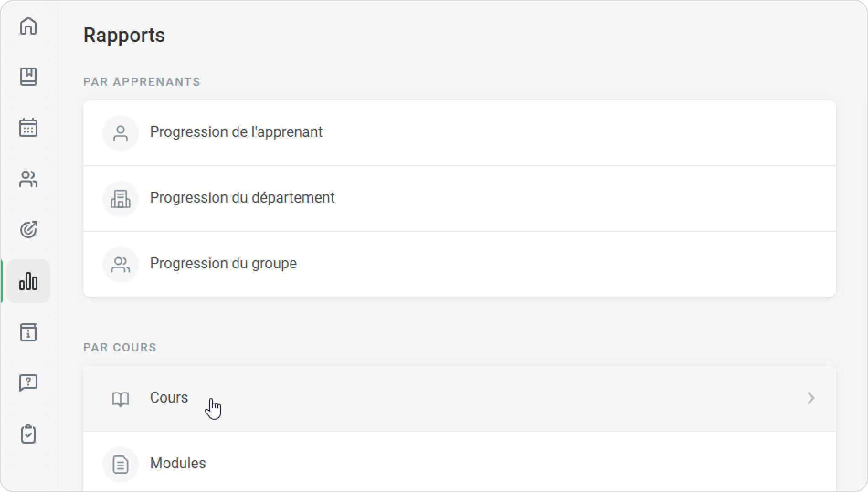Open the question bubble sidebar icon
This screenshot has height=492, width=868.
tap(28, 383)
